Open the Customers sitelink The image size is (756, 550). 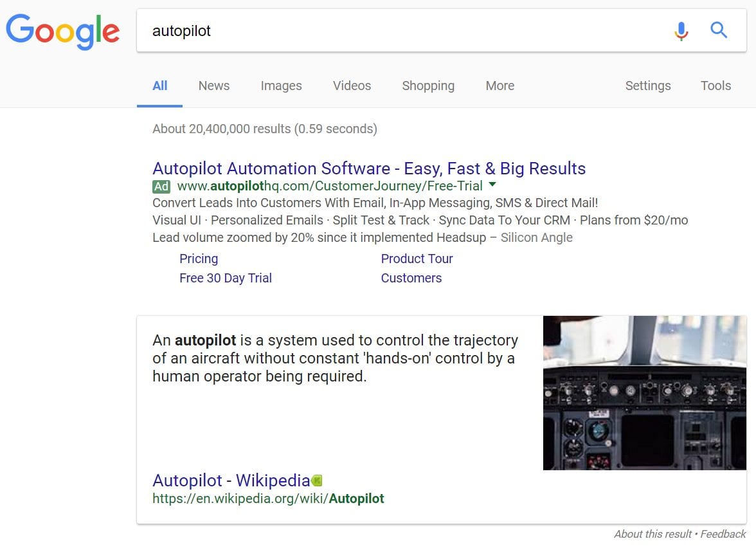[x=411, y=279]
